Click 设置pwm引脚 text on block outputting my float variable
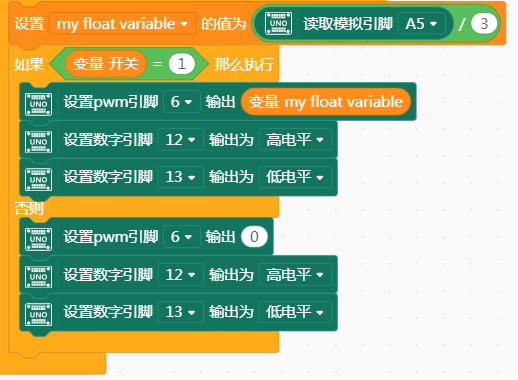Screen dimensions: 518x380 tap(111, 102)
